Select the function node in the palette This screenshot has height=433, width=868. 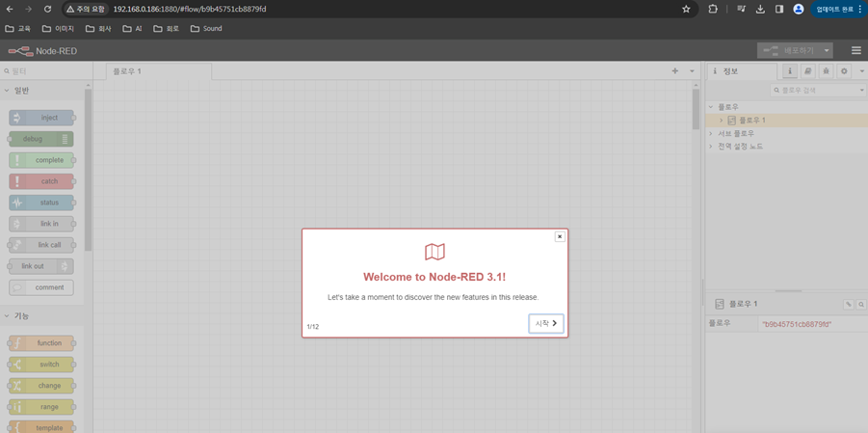41,343
